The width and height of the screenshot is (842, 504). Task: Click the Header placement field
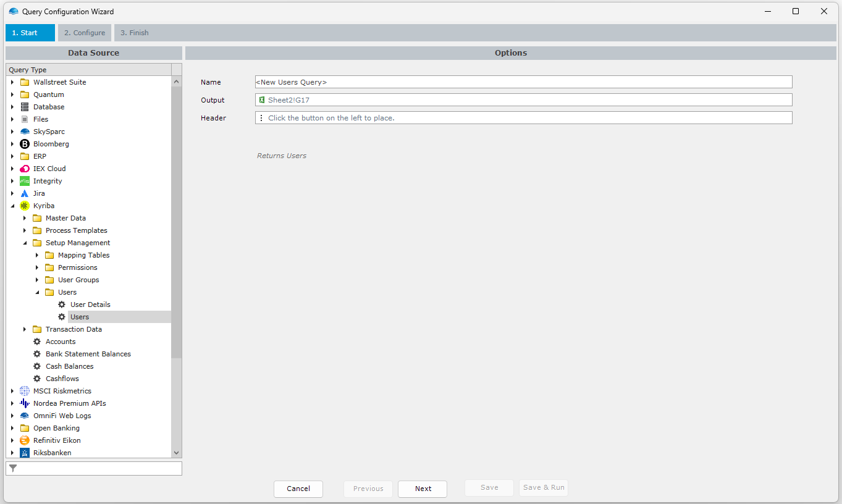[x=523, y=117]
